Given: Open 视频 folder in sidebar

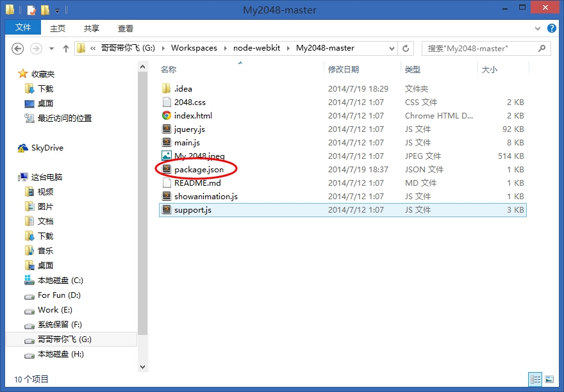Looking at the screenshot, I should [46, 192].
